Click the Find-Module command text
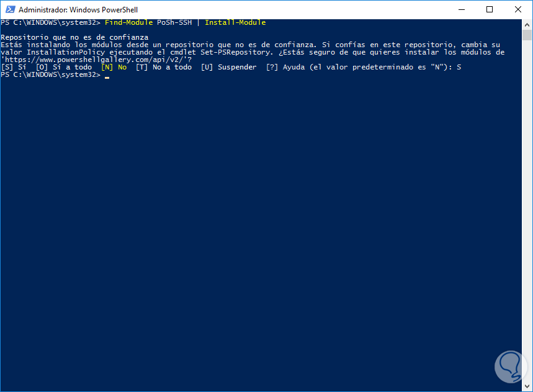Screen dimensions: 533x392 129,22
